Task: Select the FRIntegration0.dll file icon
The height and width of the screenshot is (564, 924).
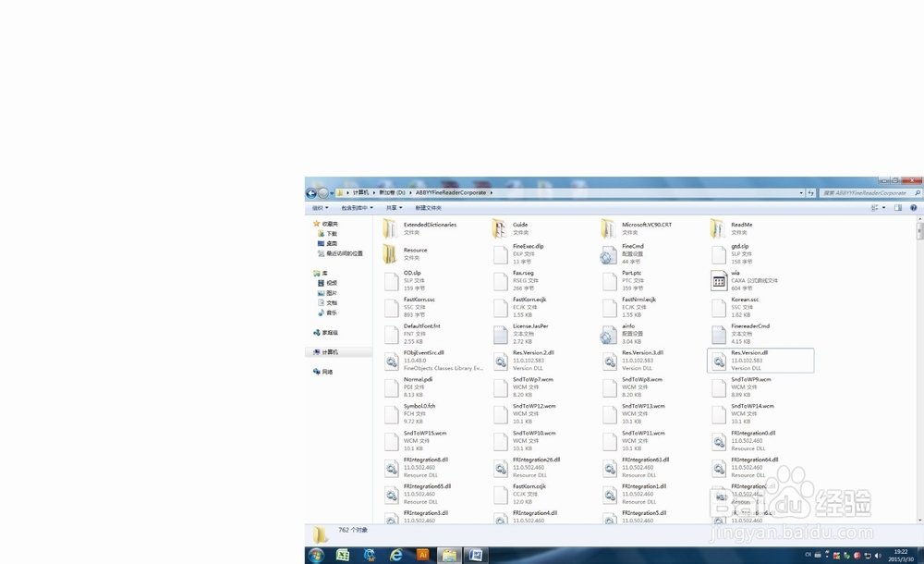Action: (x=718, y=441)
